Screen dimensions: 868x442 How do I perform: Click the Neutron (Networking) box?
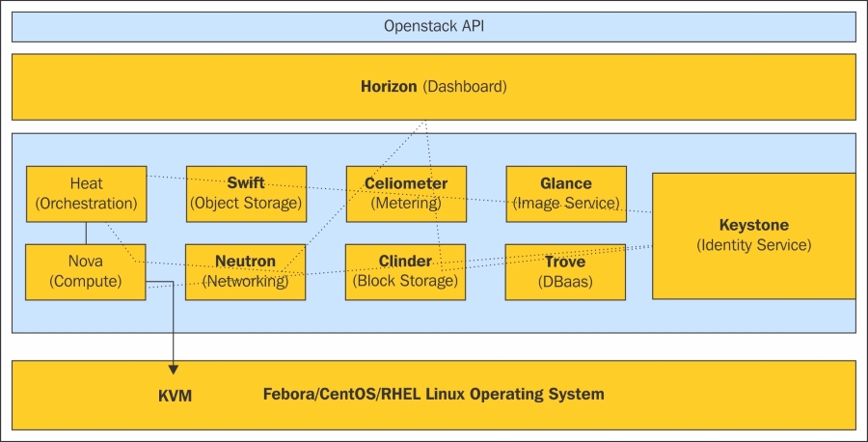[245, 272]
